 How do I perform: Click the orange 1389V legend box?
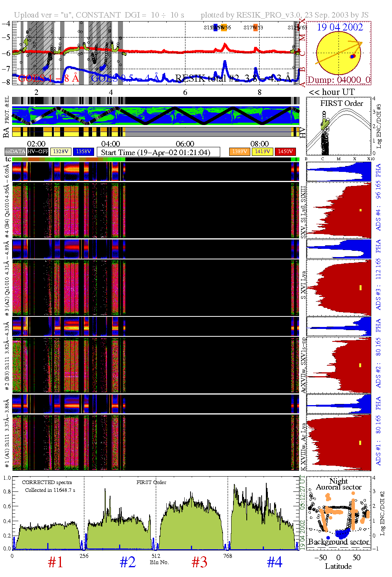pos(239,152)
